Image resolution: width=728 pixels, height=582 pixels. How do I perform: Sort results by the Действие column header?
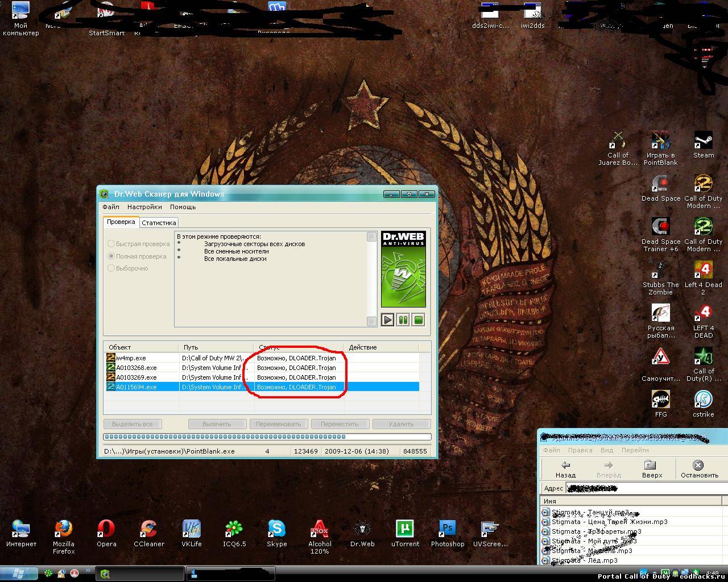point(381,347)
